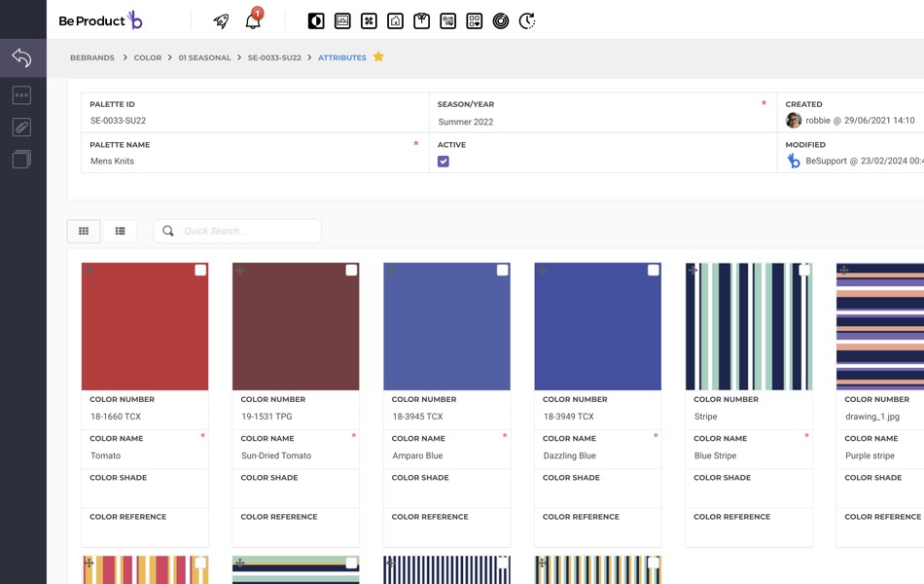Open the grid with heart module icon

click(475, 21)
